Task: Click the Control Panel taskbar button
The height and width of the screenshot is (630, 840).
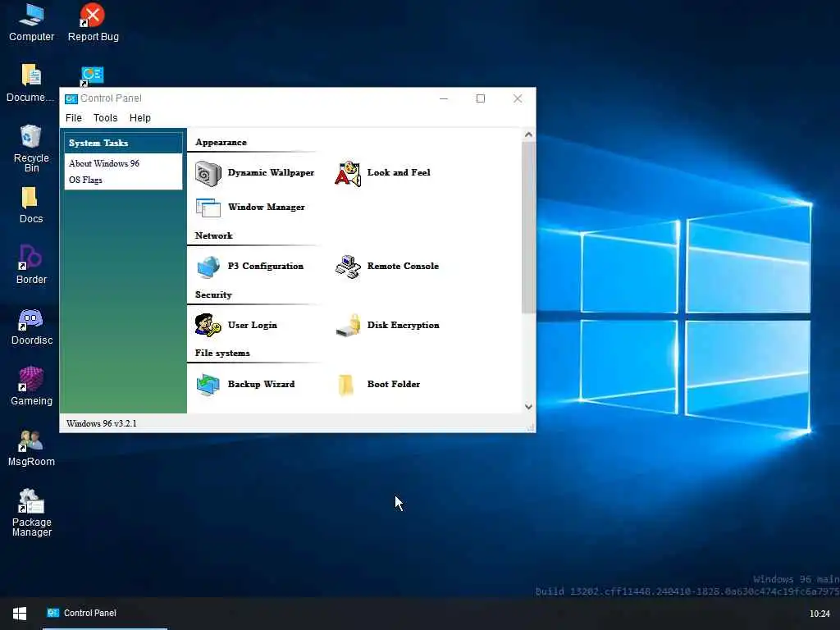Action: tap(104, 614)
